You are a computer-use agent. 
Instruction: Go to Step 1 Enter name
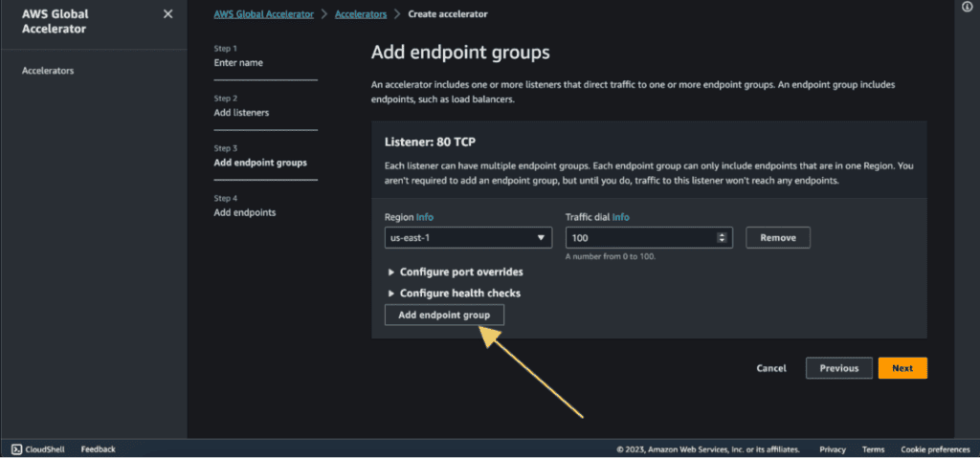238,62
